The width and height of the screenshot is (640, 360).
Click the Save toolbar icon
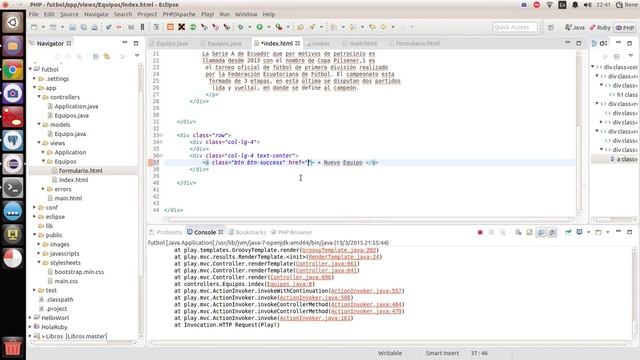coord(72,27)
